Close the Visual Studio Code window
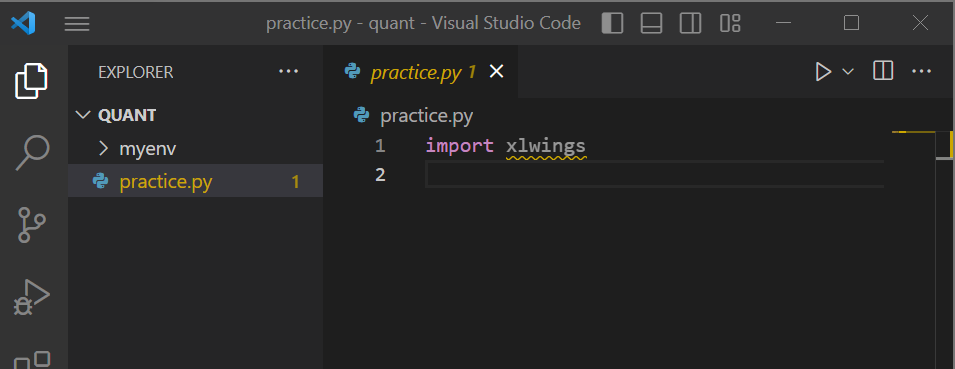This screenshot has height=369, width=955. [x=920, y=23]
